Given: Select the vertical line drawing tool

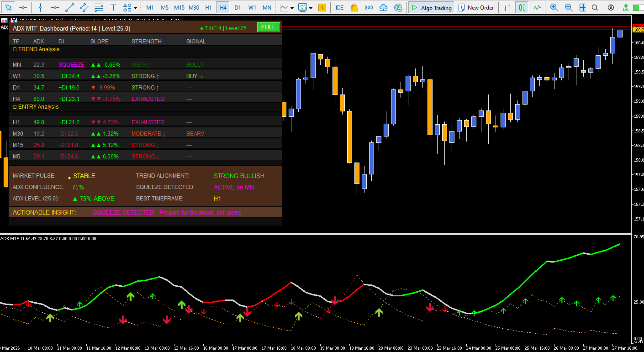Looking at the screenshot, I should (40, 7).
